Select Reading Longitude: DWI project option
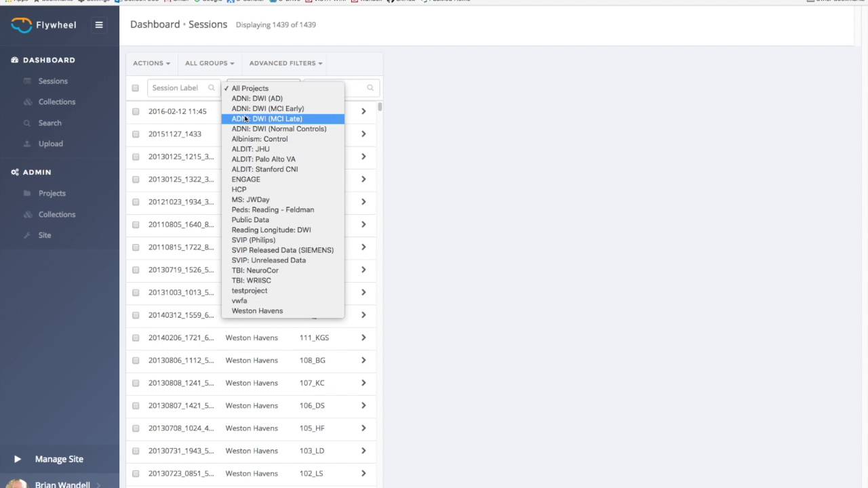The height and width of the screenshot is (488, 868). tap(283, 230)
